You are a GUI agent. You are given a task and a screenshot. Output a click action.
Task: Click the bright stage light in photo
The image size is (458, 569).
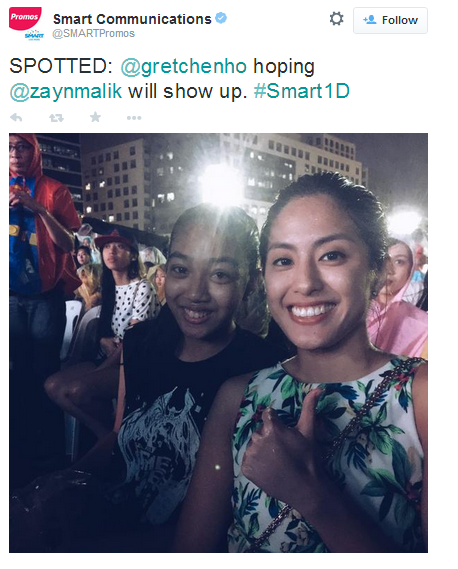tap(221, 186)
